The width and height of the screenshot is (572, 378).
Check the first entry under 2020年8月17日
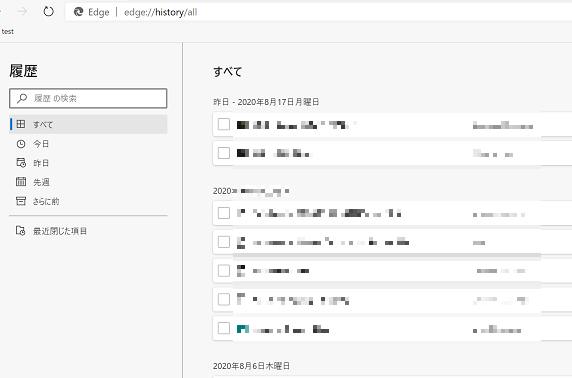click(x=224, y=124)
